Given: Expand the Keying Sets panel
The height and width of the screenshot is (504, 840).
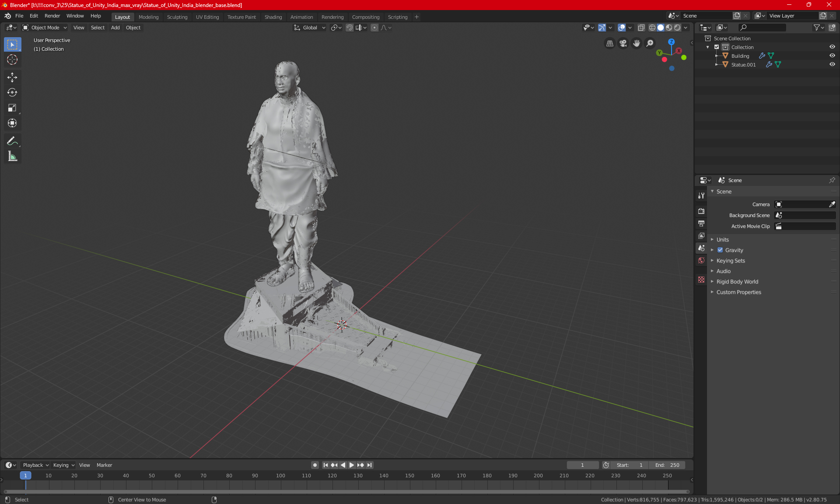Looking at the screenshot, I should [731, 261].
